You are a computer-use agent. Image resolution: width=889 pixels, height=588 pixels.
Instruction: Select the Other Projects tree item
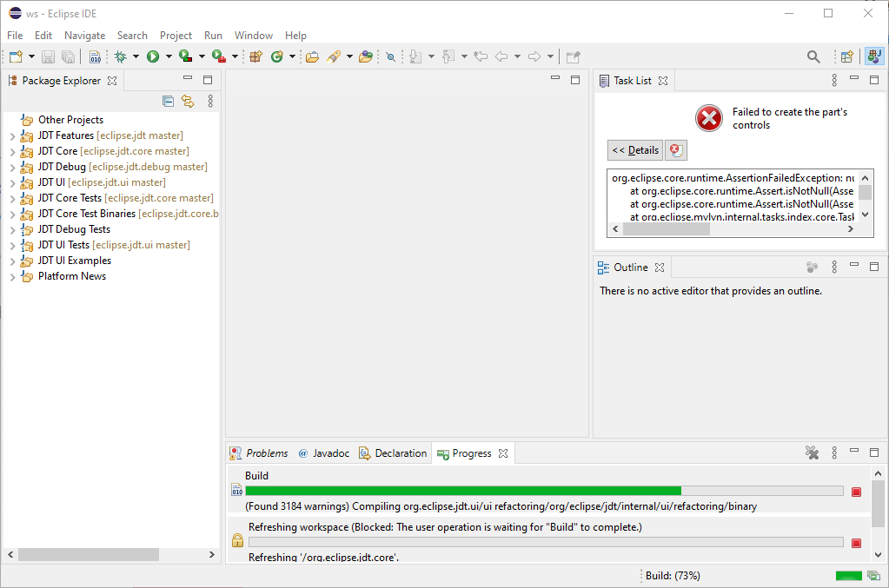[x=70, y=120]
